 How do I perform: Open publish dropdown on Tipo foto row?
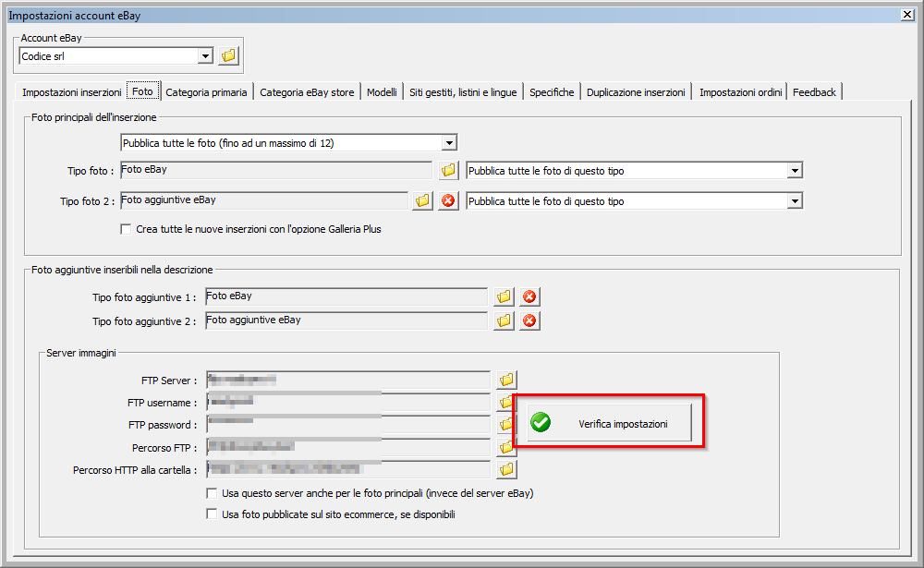[x=795, y=171]
